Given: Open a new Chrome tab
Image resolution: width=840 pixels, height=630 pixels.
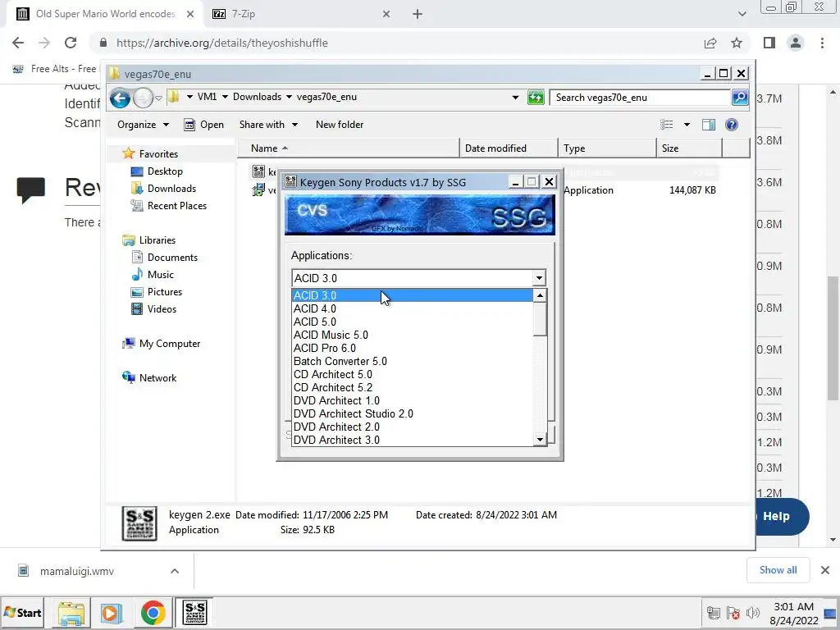Looking at the screenshot, I should click(418, 14).
